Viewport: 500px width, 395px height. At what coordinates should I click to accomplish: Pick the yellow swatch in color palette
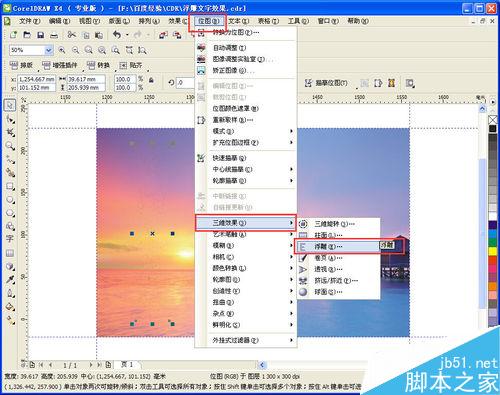492,251
